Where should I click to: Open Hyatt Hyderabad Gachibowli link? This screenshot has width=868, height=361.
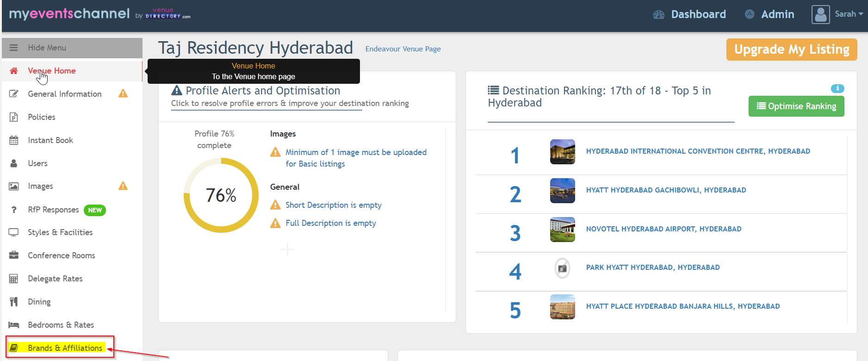[666, 190]
